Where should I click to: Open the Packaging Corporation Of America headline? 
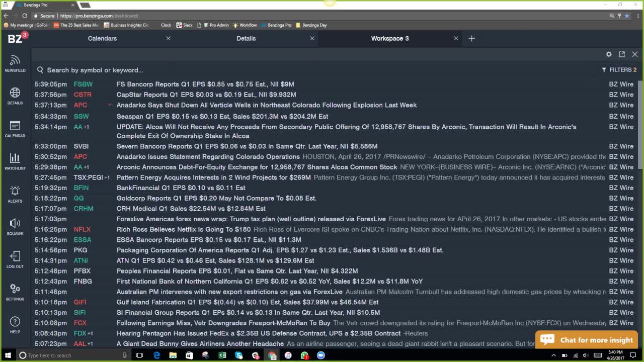(280, 250)
